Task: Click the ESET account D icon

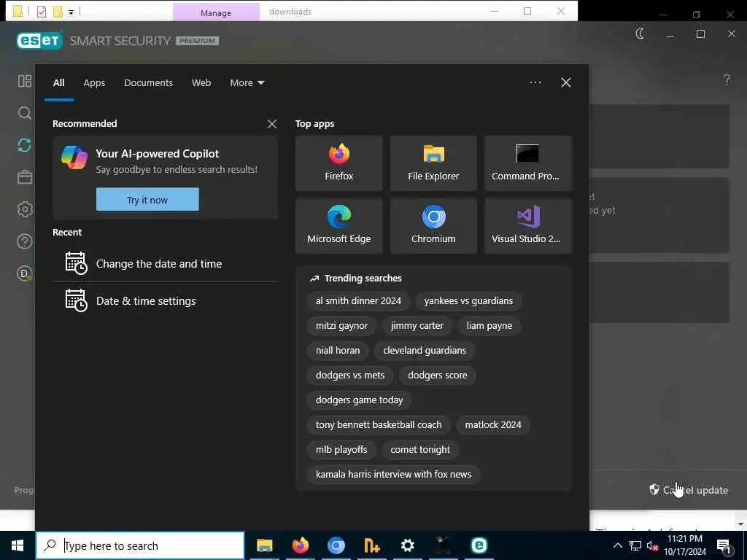Action: (x=25, y=273)
